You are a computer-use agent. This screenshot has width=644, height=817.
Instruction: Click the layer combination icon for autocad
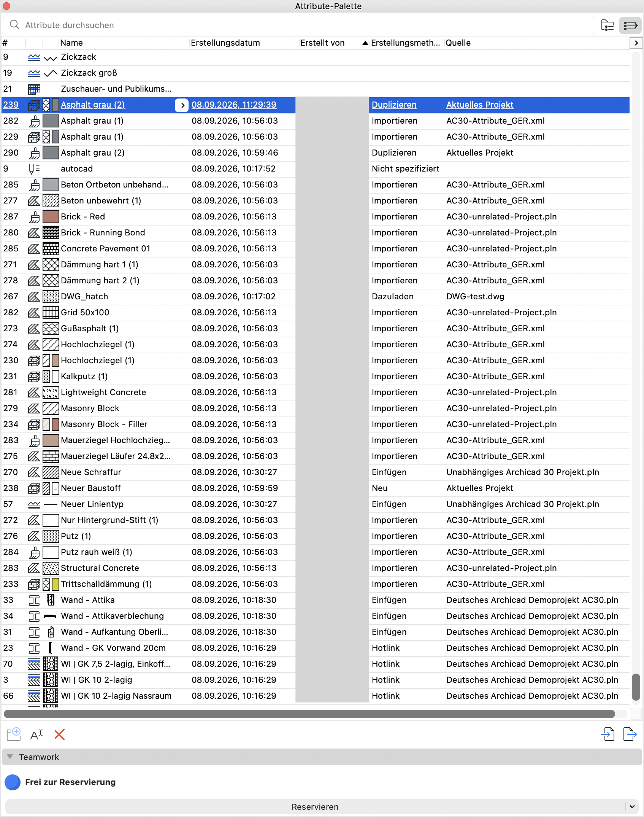(x=34, y=168)
